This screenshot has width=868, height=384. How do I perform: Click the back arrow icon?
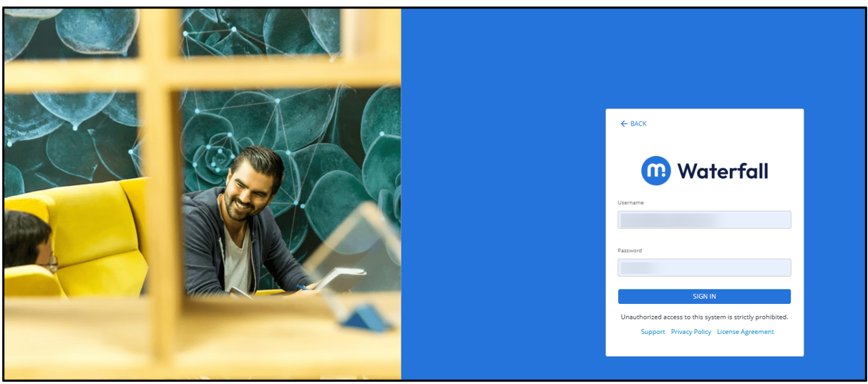624,124
